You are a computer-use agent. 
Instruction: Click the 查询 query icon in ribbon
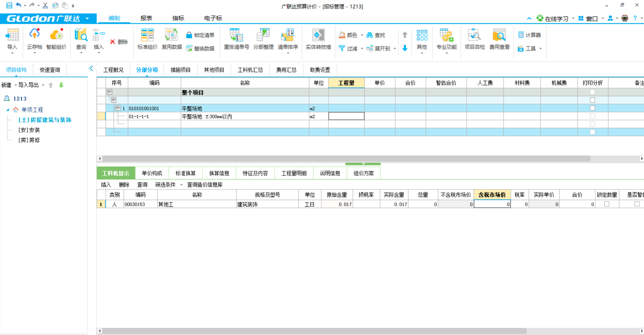81,35
